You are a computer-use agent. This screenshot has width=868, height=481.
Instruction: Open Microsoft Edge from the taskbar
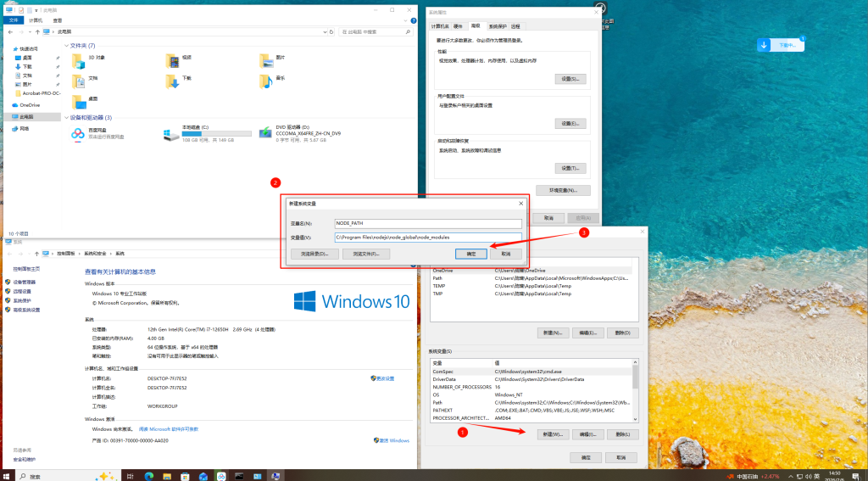tap(149, 476)
